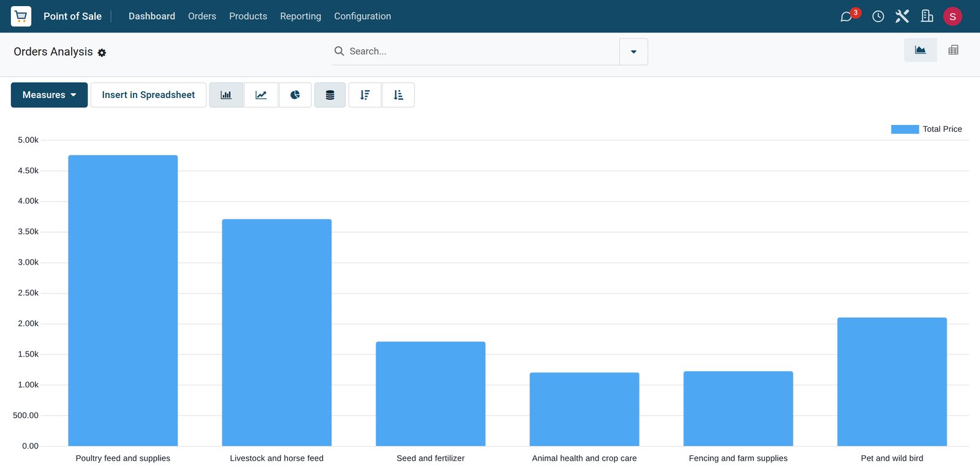Select pie chart mode
The image size is (980, 476).
click(x=295, y=95)
